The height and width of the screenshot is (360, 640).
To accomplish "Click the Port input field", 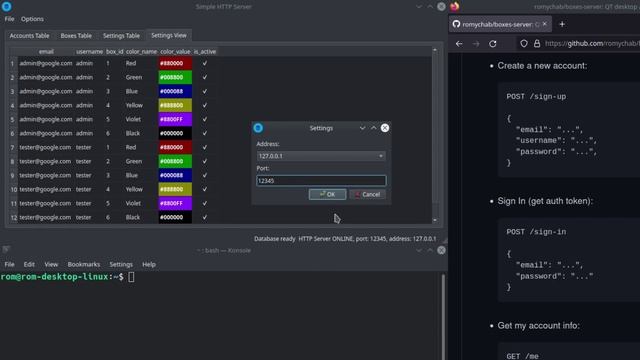I will pyautogui.click(x=321, y=180).
